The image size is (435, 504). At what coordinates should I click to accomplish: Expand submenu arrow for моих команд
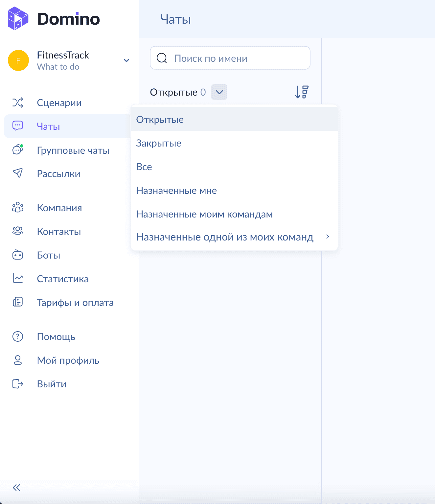coord(328,237)
